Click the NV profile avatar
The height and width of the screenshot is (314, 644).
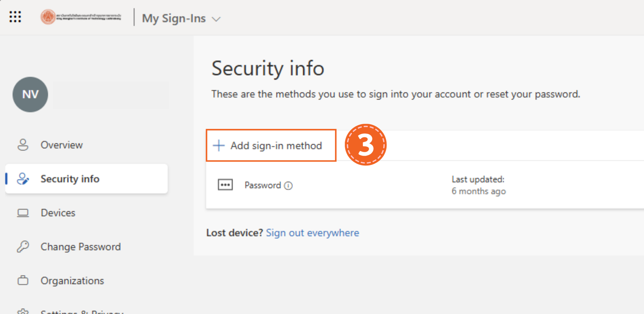coord(30,94)
